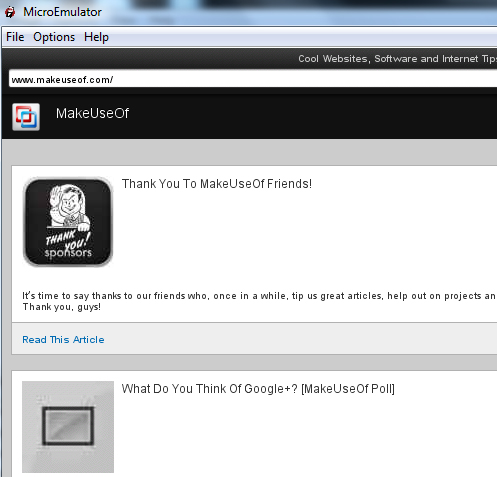
Task: Click the article summary starting "It's time to say thanks"
Action: (259, 301)
